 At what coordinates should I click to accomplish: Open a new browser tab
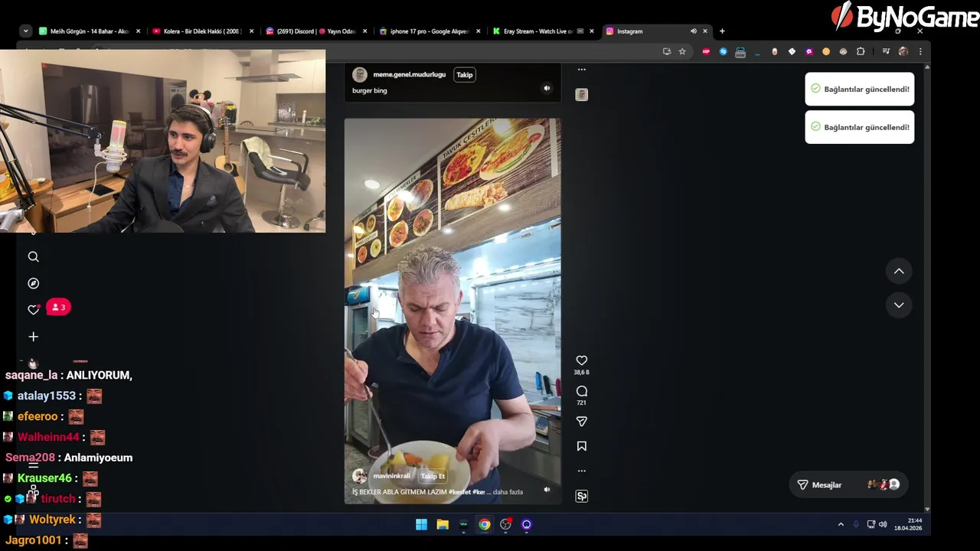pos(722,31)
